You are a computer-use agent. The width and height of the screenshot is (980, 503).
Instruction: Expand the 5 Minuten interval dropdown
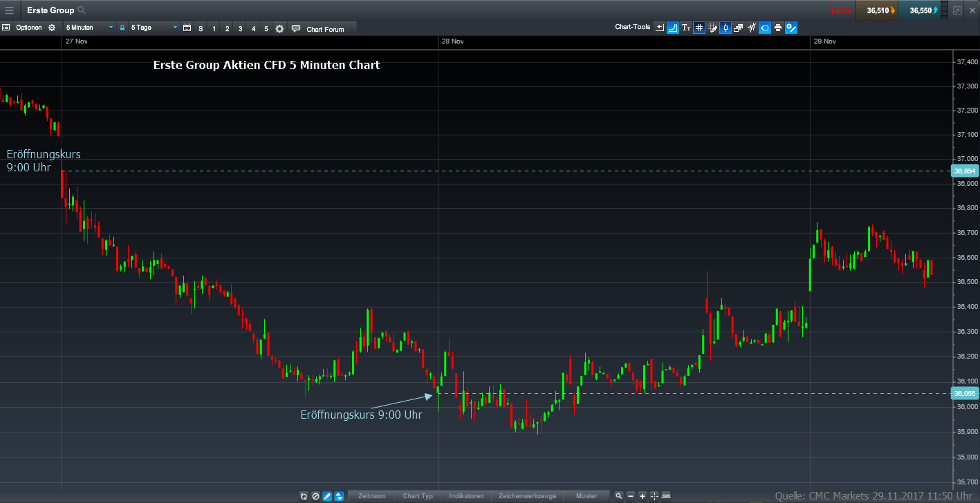tap(89, 28)
